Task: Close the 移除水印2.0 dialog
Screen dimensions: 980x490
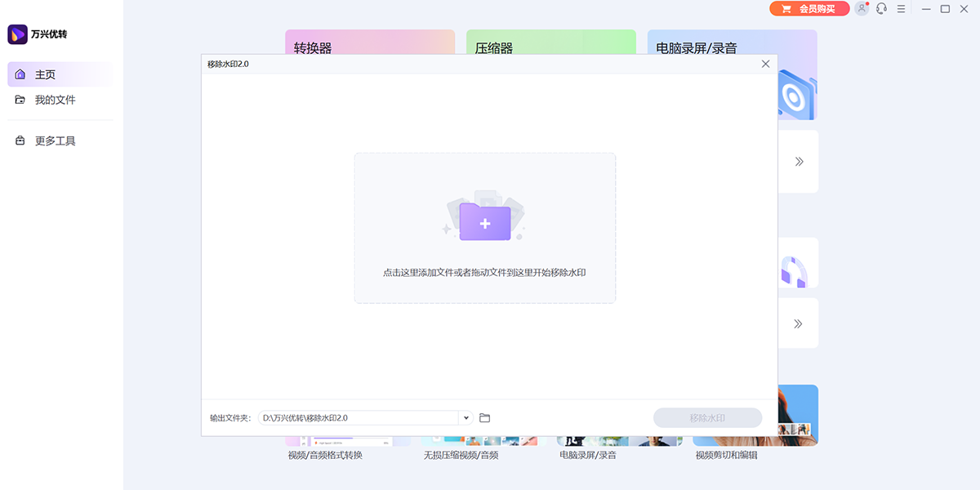Action: [765, 64]
